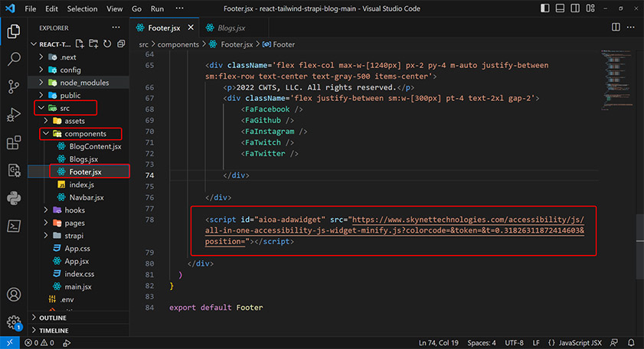
Task: Open editor more actions ellipsis
Action: (x=631, y=27)
